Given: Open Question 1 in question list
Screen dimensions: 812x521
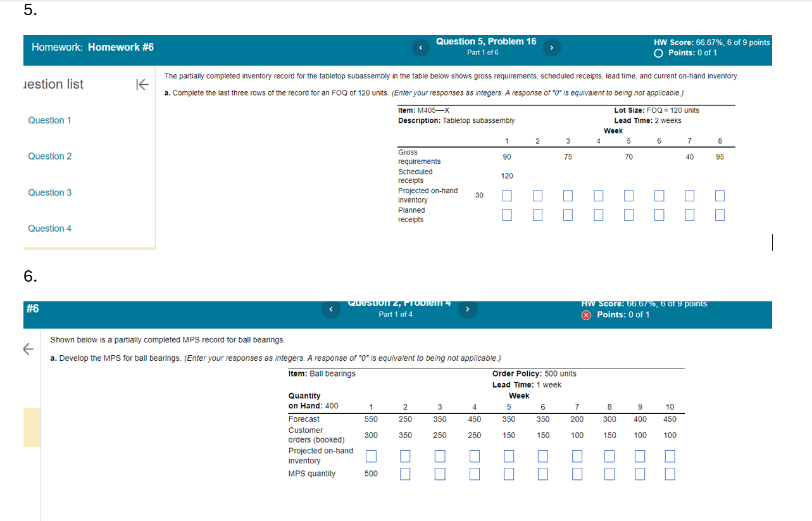Looking at the screenshot, I should pyautogui.click(x=49, y=120).
